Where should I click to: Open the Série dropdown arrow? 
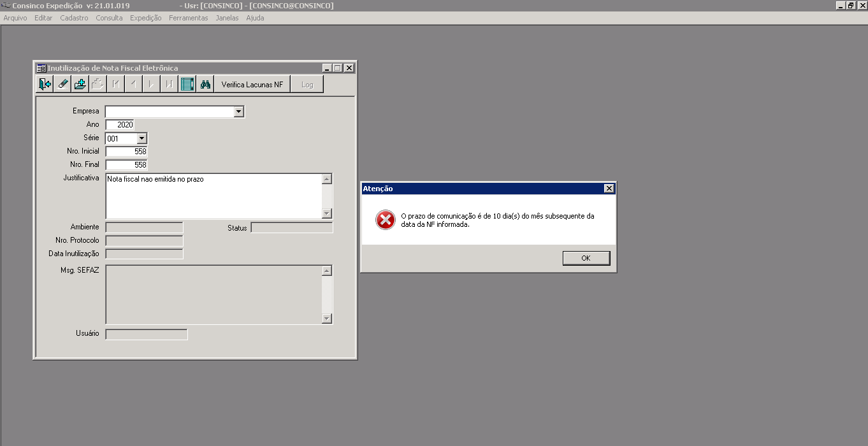pos(141,138)
